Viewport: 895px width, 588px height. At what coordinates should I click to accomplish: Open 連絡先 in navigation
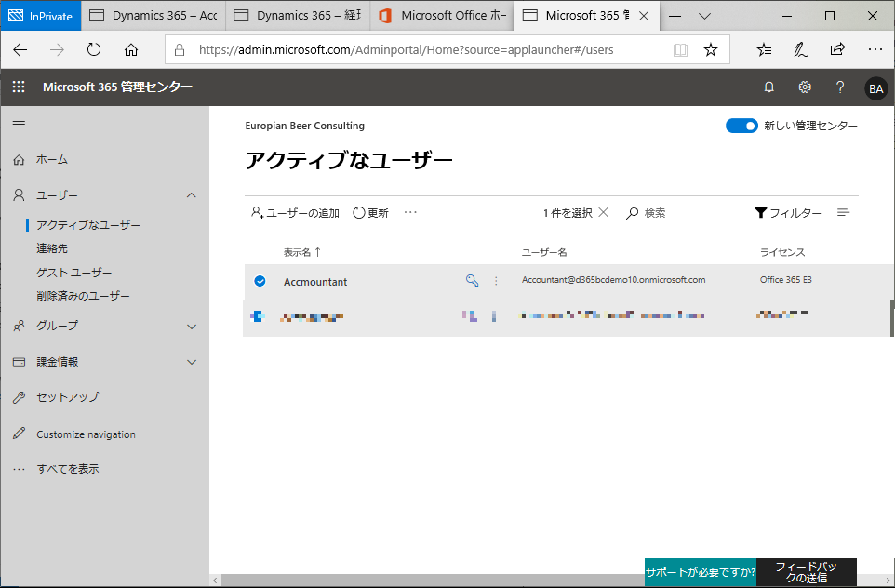pyautogui.click(x=52, y=248)
